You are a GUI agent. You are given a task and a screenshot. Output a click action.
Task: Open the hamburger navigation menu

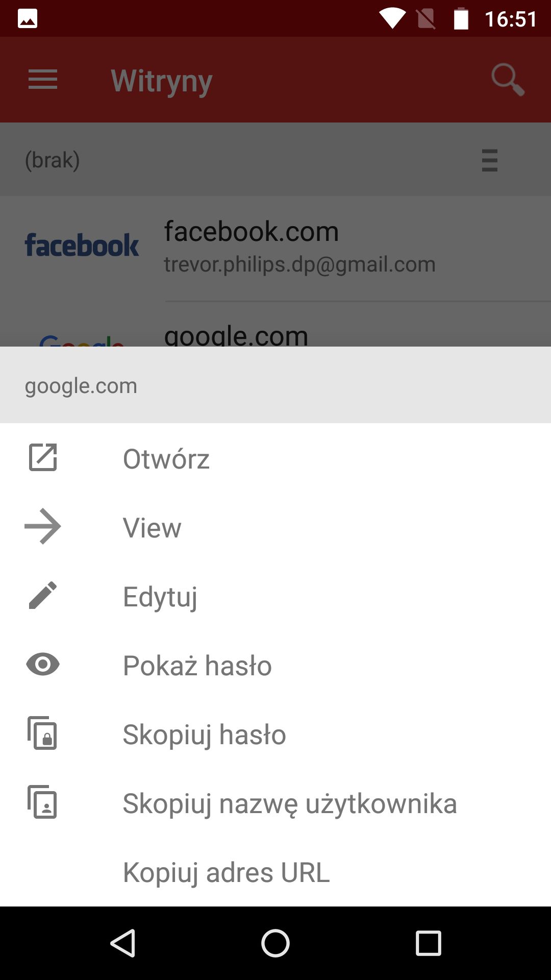click(43, 80)
